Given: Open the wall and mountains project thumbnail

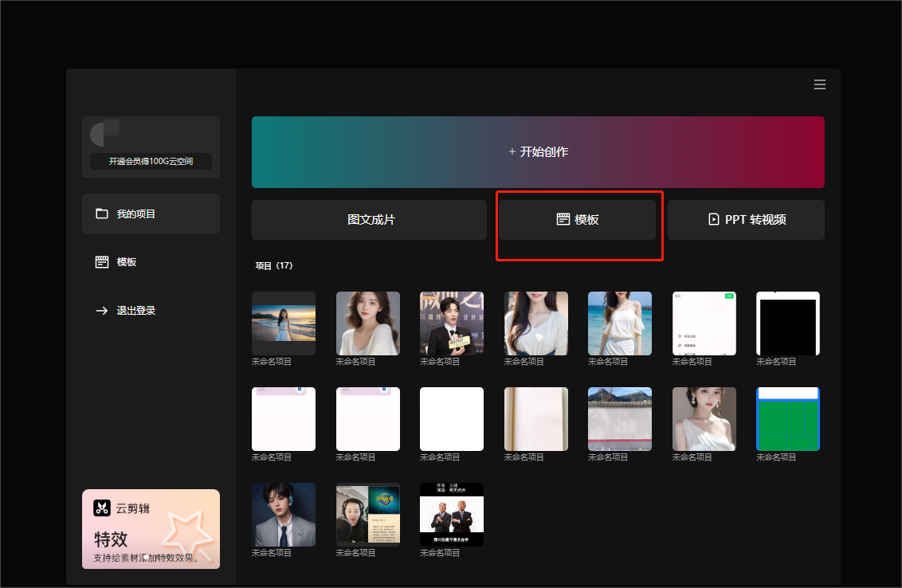Looking at the screenshot, I should click(x=620, y=419).
